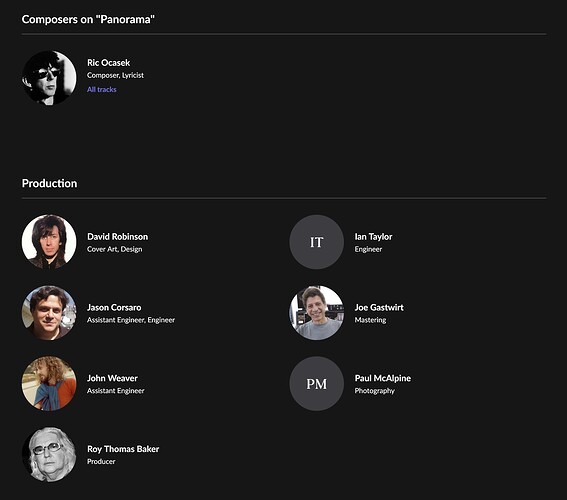Open the Roy Thomas Baker name link

(123, 449)
